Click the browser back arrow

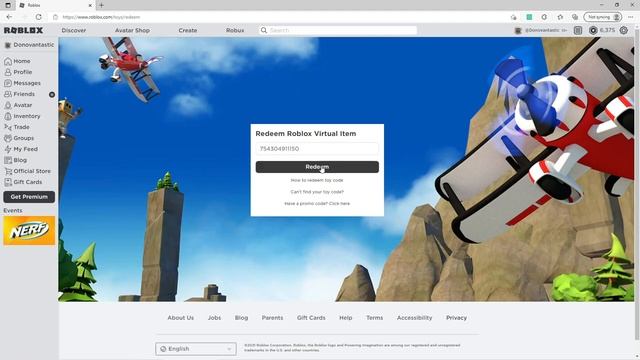(x=9, y=17)
